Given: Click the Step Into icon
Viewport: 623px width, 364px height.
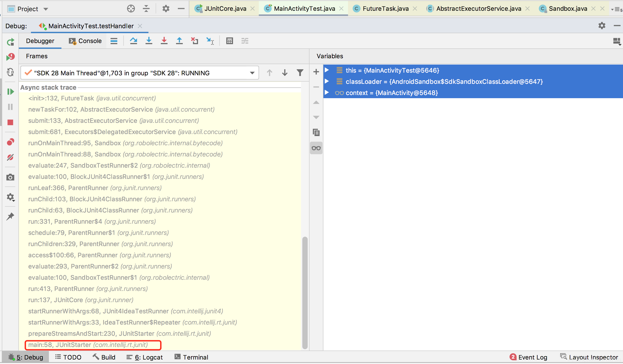Looking at the screenshot, I should pyautogui.click(x=149, y=41).
